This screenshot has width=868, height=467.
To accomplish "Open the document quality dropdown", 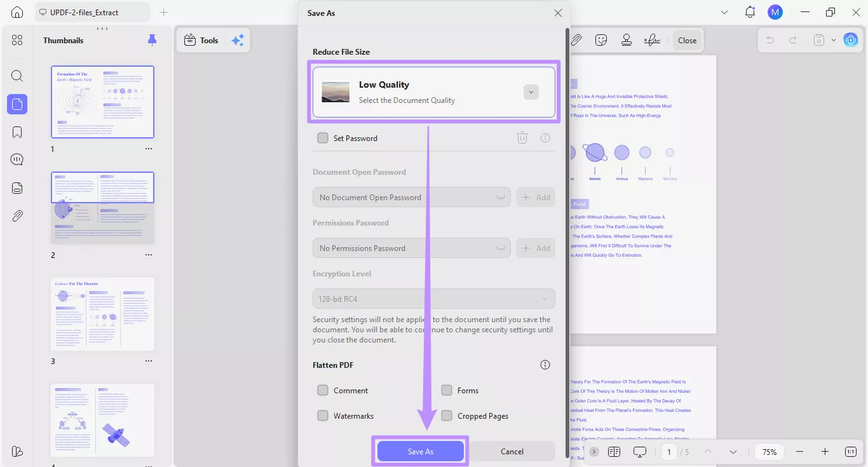I will point(531,91).
